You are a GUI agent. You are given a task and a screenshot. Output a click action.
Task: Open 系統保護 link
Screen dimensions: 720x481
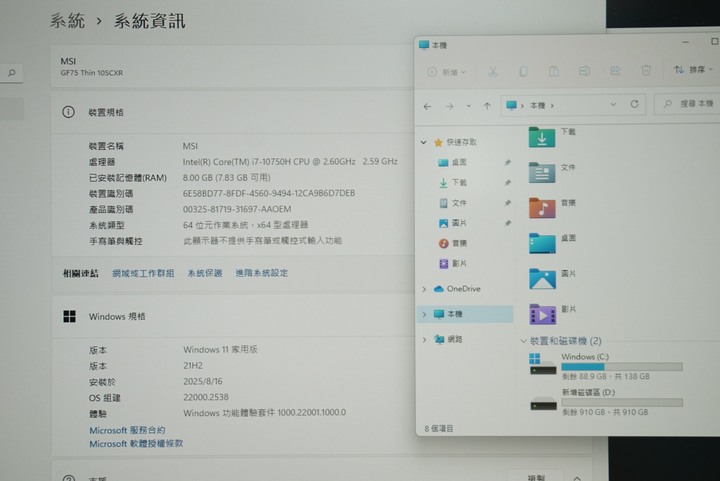tap(205, 273)
